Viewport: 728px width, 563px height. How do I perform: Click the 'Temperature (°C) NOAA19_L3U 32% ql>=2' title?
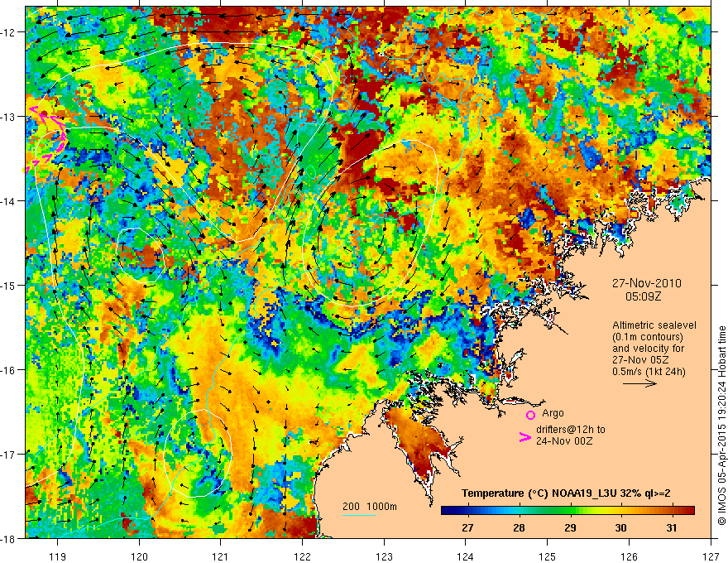[x=566, y=493]
